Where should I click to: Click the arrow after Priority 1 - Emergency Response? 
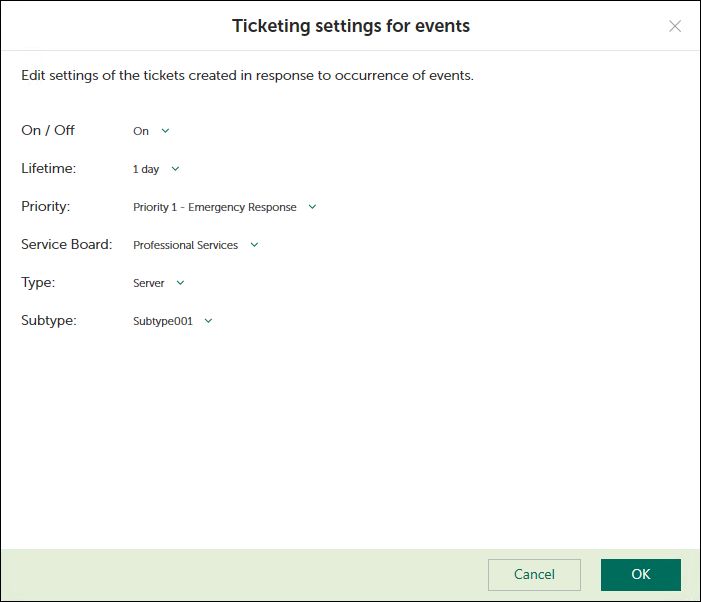312,207
